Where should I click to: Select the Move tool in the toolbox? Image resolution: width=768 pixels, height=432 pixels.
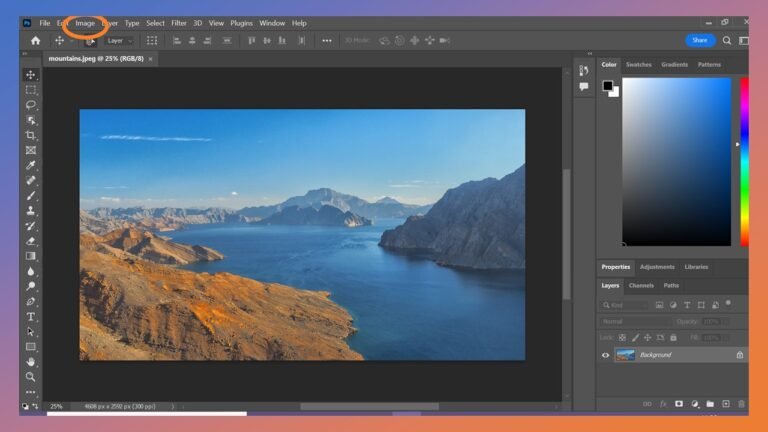[x=30, y=75]
